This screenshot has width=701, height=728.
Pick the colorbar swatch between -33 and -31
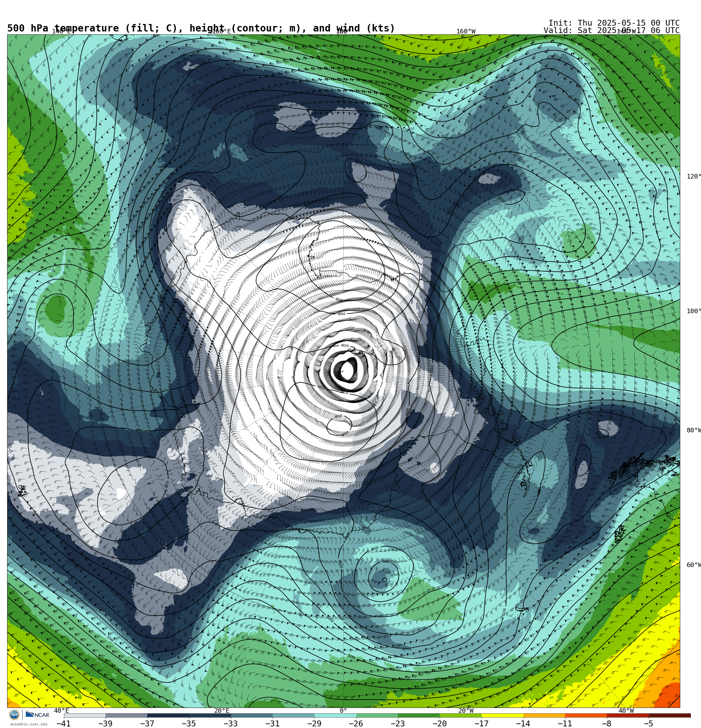tap(252, 715)
